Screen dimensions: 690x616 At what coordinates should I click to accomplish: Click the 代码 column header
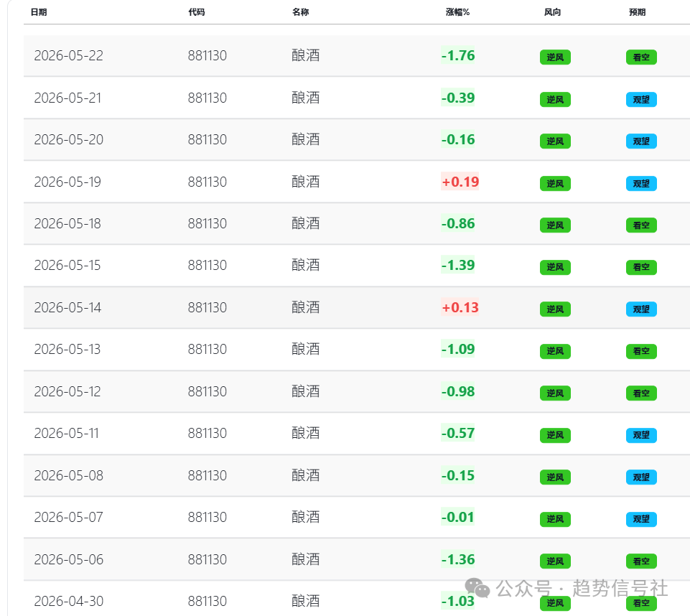[x=197, y=12]
